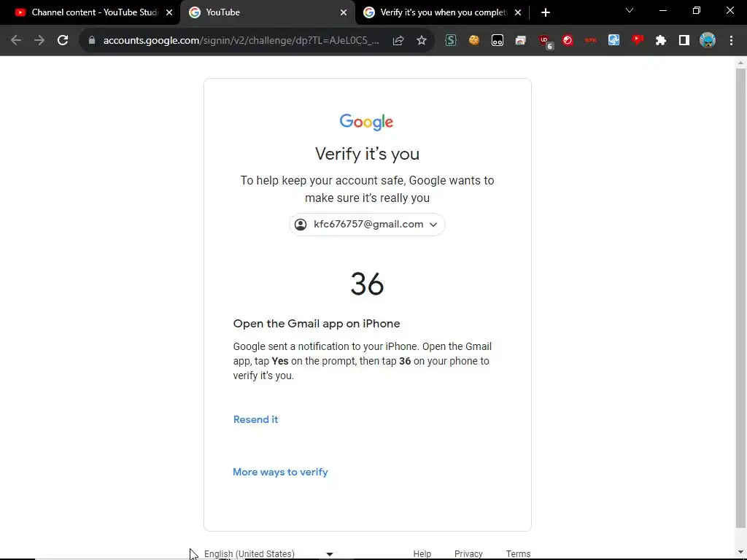Click 'Open the Gmail app on iPhone' heading
Viewport: 747px width, 560px height.
[317, 324]
